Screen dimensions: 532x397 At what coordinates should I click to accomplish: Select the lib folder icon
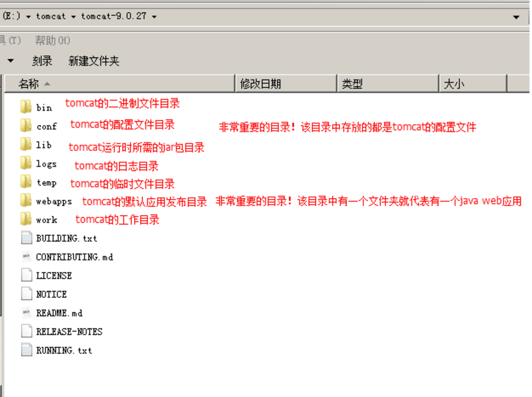[x=26, y=144]
